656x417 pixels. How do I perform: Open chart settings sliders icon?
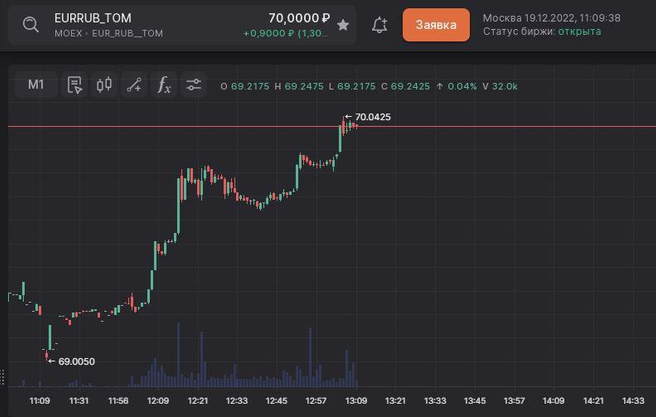pyautogui.click(x=194, y=85)
